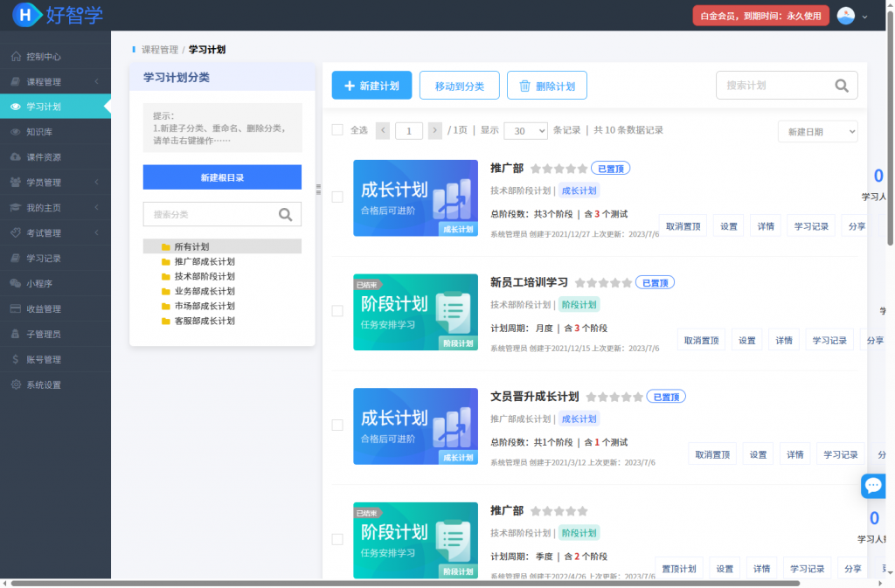Click the cloud icon for 课件资源
This screenshot has height=588, width=895.
click(x=16, y=157)
